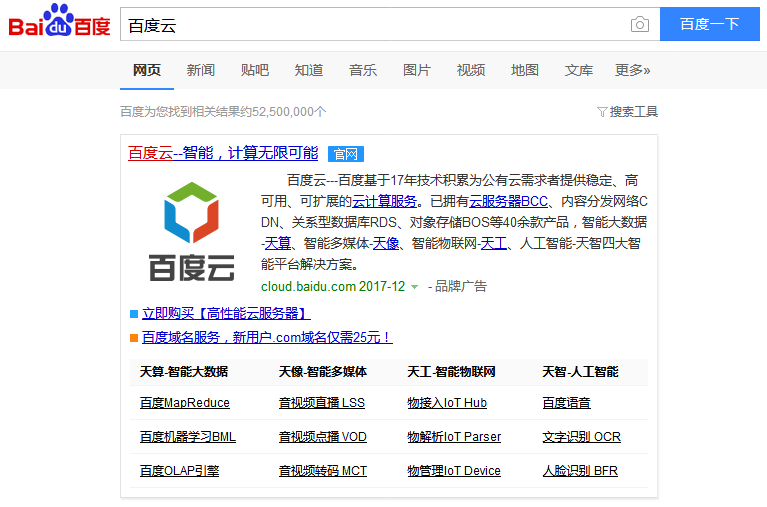Click the Baidu logo
Screen dimensions: 767x507
coord(59,21)
